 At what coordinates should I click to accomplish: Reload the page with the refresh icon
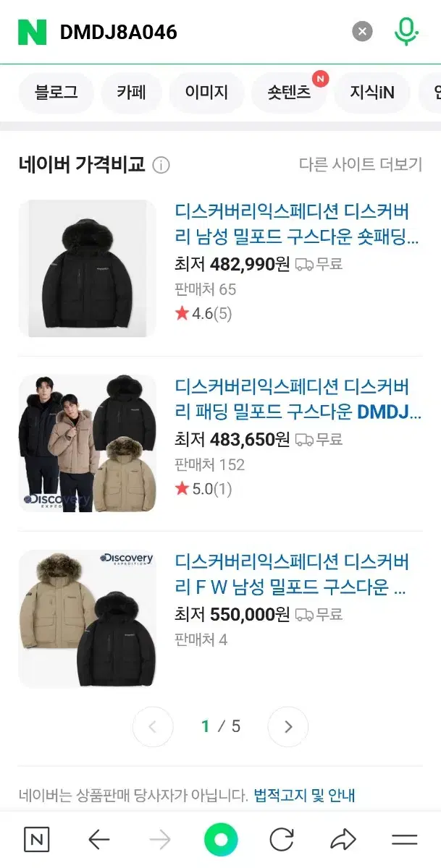coord(282,839)
